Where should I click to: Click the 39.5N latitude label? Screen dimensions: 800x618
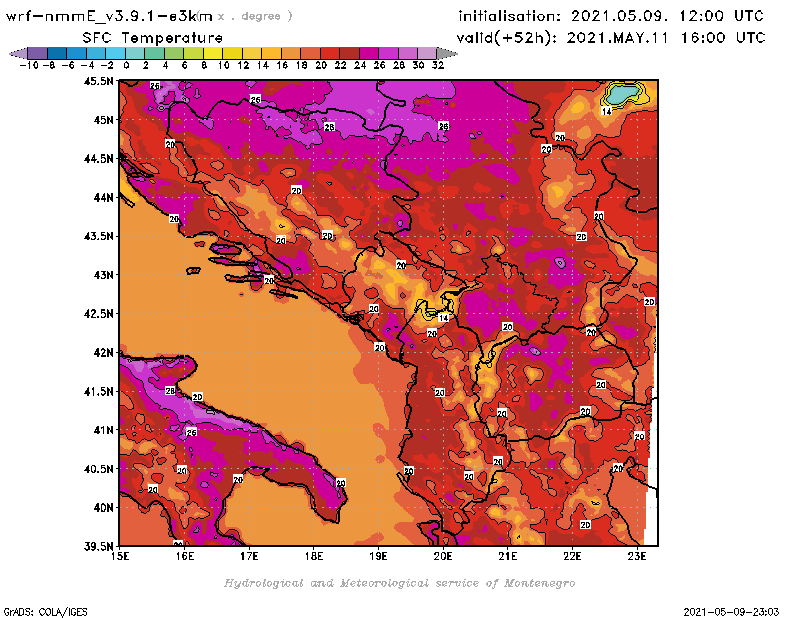[x=98, y=547]
